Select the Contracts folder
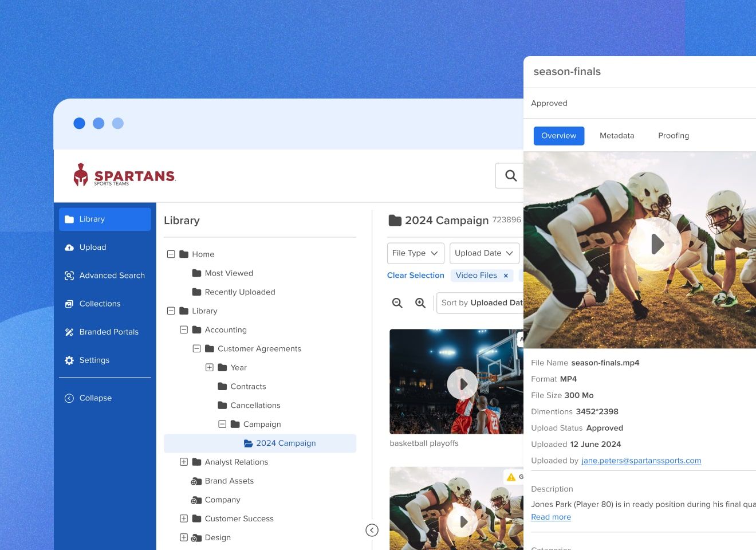 coord(242,387)
